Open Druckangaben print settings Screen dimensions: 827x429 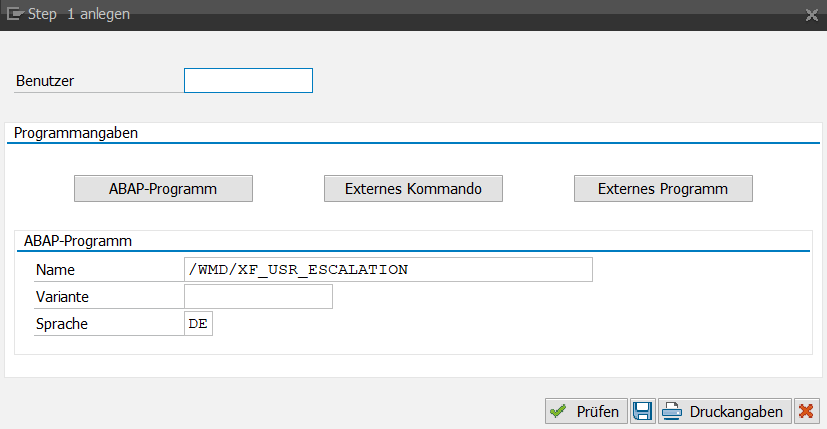coord(724,411)
